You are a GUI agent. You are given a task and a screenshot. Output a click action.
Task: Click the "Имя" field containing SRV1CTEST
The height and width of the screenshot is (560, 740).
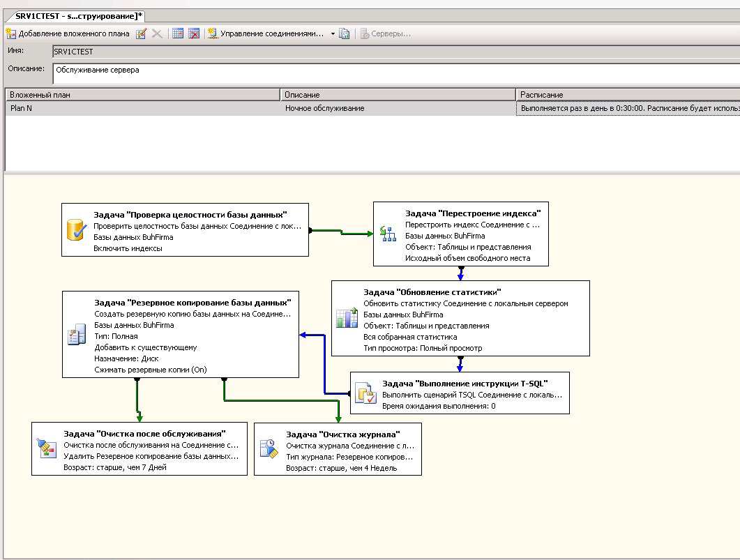coord(391,52)
